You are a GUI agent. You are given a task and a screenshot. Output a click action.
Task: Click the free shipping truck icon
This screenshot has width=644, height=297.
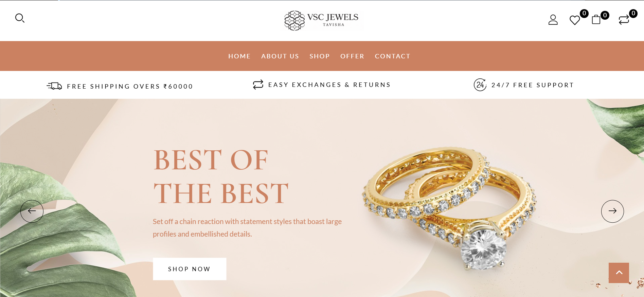coord(54,86)
